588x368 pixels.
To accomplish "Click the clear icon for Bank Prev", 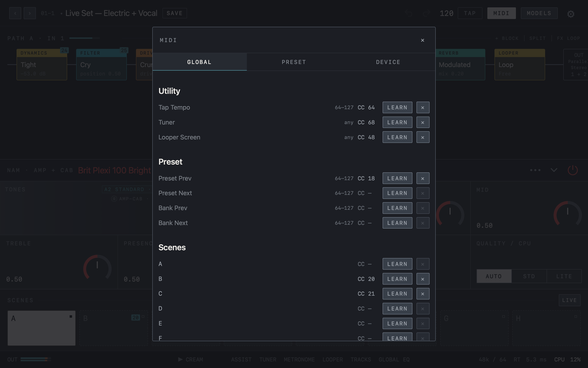I will click(423, 208).
